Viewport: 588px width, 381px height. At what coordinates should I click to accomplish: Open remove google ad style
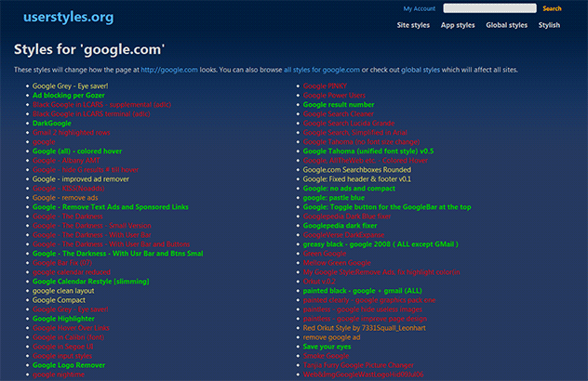[x=332, y=337]
